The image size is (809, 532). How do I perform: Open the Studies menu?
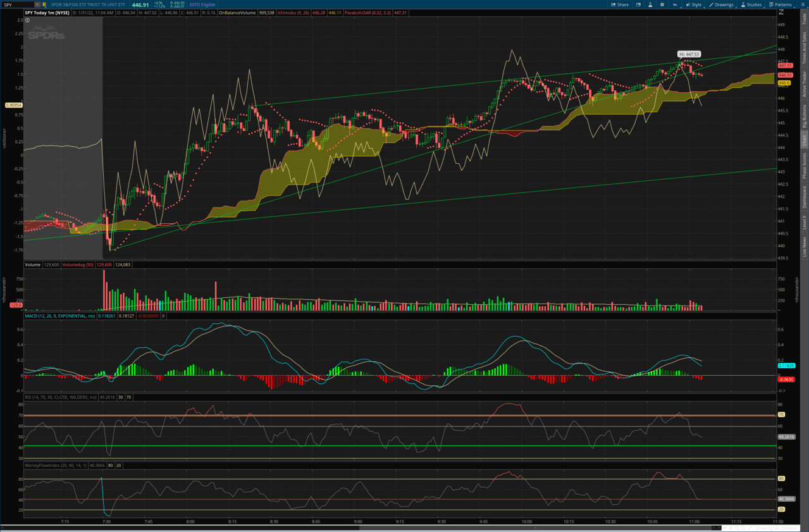click(752, 4)
